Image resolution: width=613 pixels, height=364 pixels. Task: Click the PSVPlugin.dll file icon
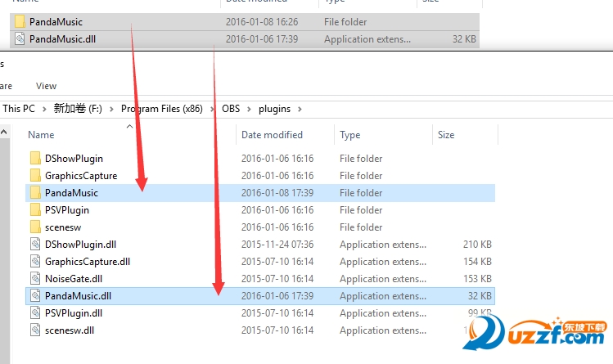35,313
